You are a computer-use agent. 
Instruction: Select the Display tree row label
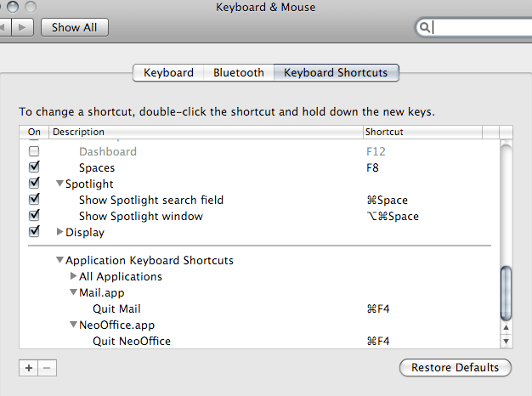click(x=85, y=233)
